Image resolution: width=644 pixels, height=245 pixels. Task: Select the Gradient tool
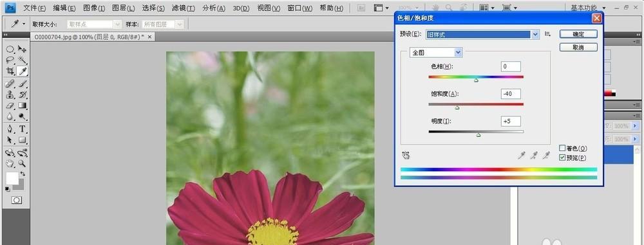click(x=23, y=105)
